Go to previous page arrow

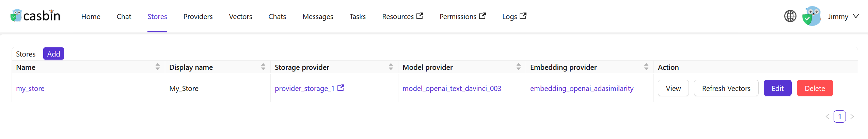click(827, 117)
